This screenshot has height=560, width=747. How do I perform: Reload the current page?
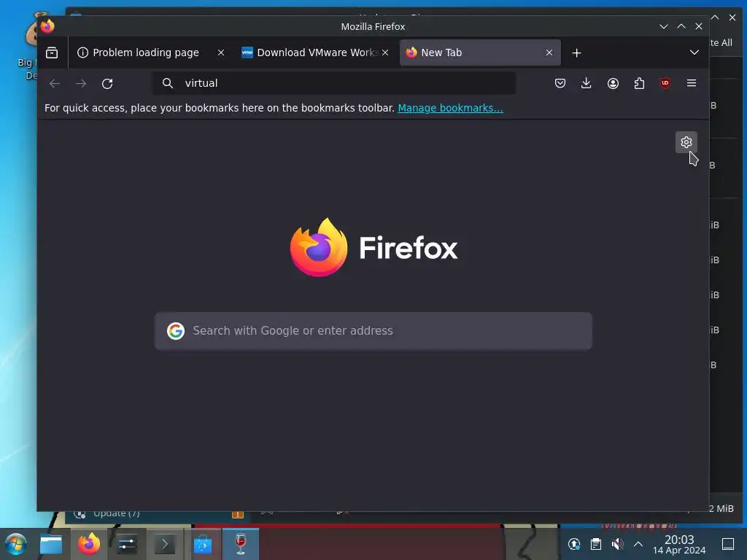point(107,84)
